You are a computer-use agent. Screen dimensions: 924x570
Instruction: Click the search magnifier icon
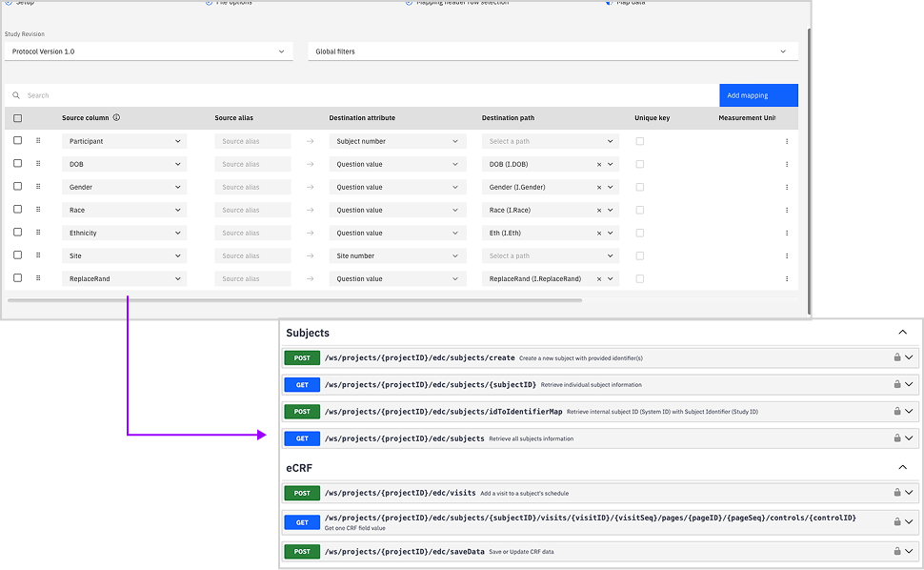[x=16, y=95]
